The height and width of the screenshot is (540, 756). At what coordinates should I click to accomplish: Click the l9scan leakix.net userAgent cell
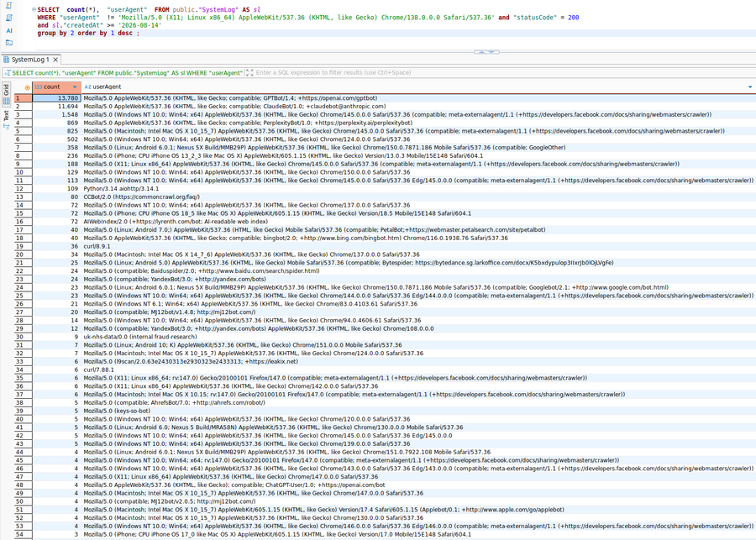pyautogui.click(x=418, y=361)
